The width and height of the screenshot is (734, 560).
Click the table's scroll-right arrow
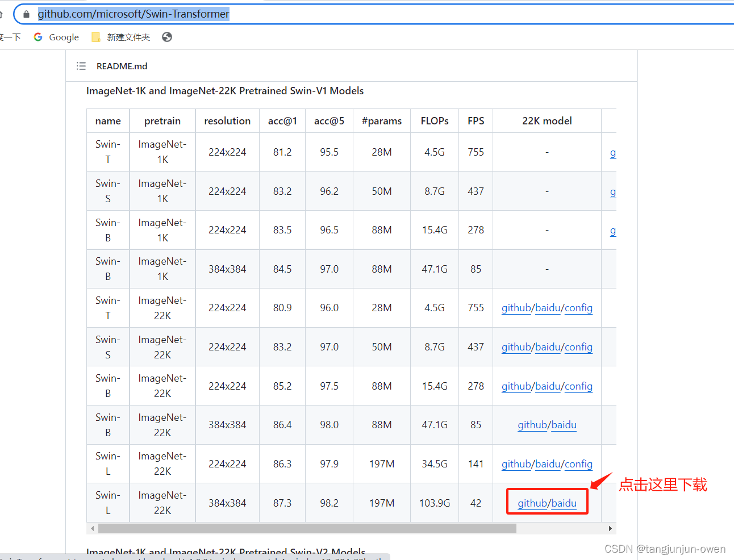click(x=610, y=529)
